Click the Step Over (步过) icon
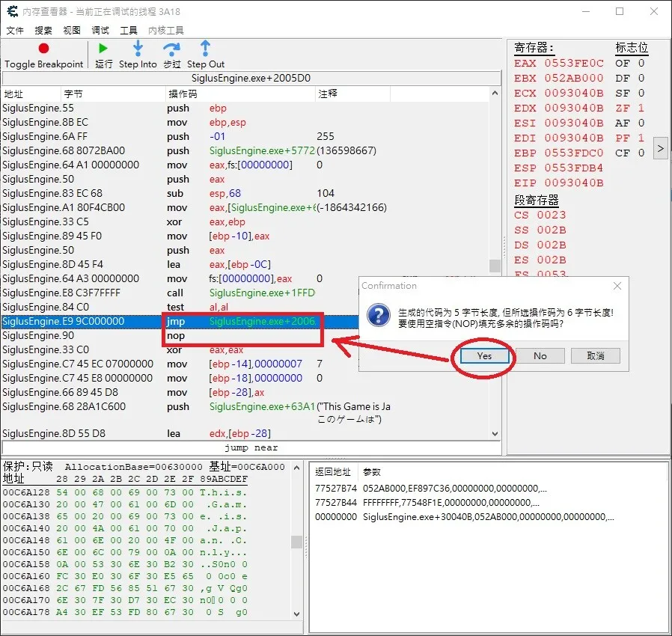Image resolution: width=672 pixels, height=636 pixels. 171,49
